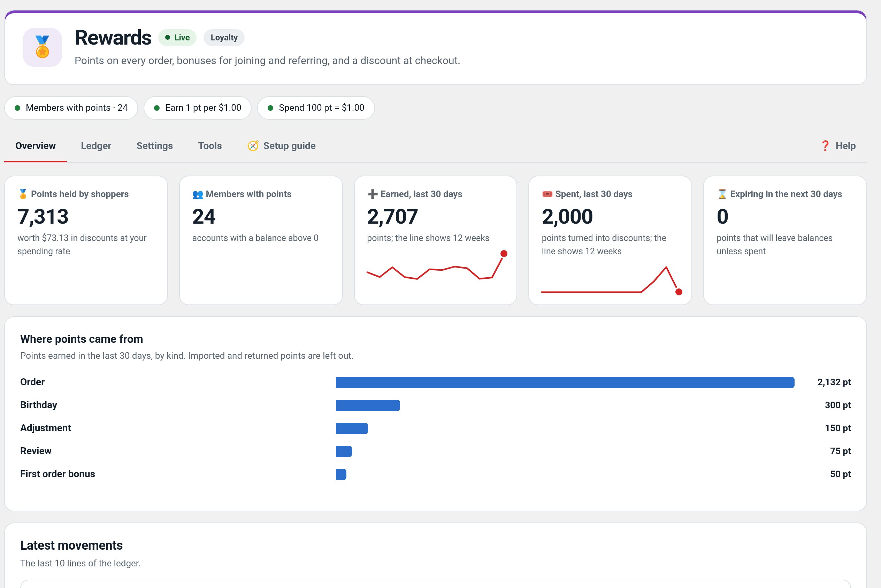Click the 2,132 pt Order total
The image size is (881, 588).
pyautogui.click(x=834, y=382)
